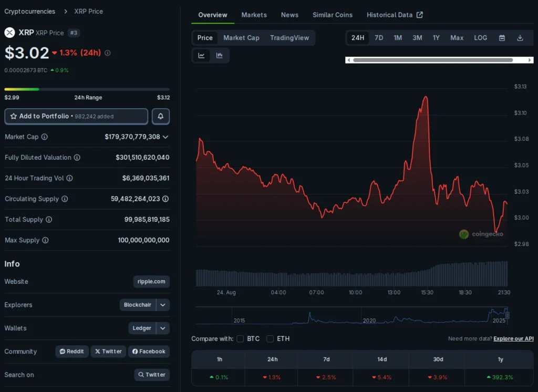Open the Overview tab
The height and width of the screenshot is (392, 538).
(213, 15)
